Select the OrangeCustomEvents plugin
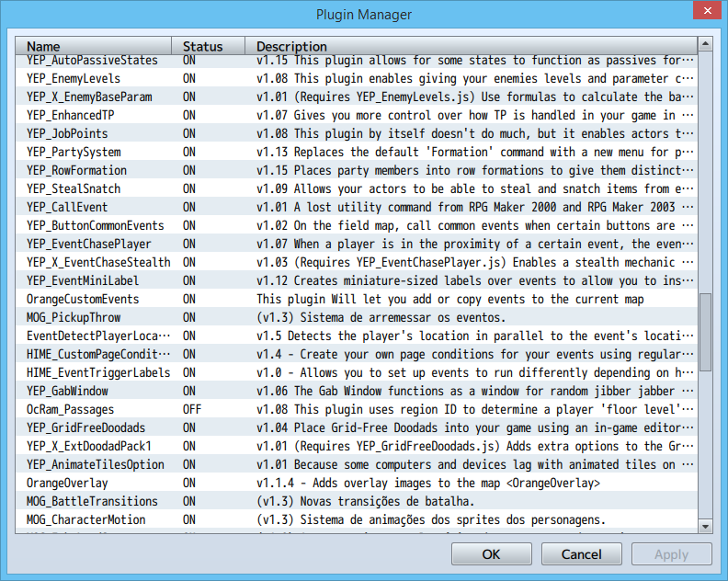This screenshot has height=581, width=728. tap(357, 299)
